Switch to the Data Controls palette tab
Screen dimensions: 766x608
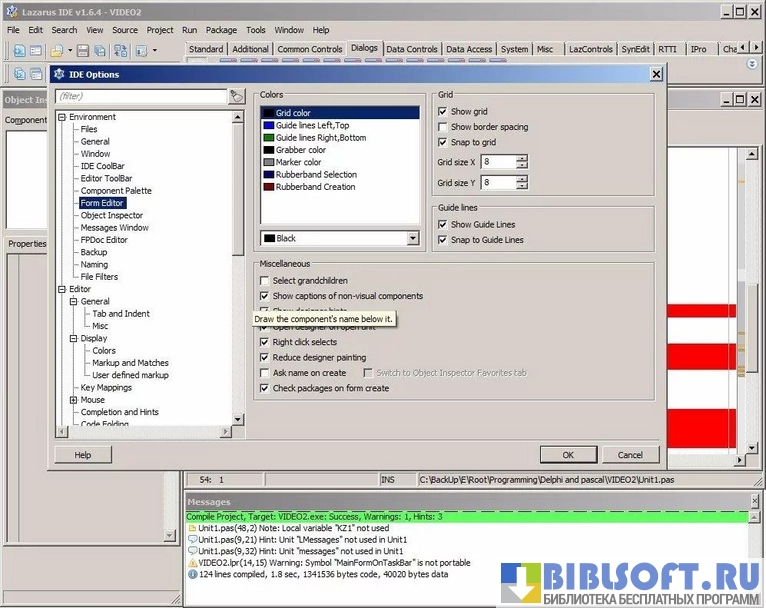click(x=411, y=49)
